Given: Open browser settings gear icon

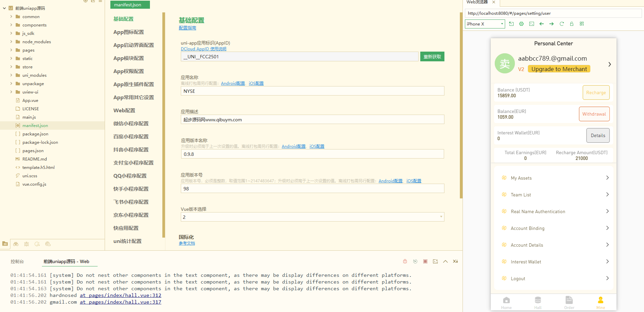Looking at the screenshot, I should pos(521,24).
